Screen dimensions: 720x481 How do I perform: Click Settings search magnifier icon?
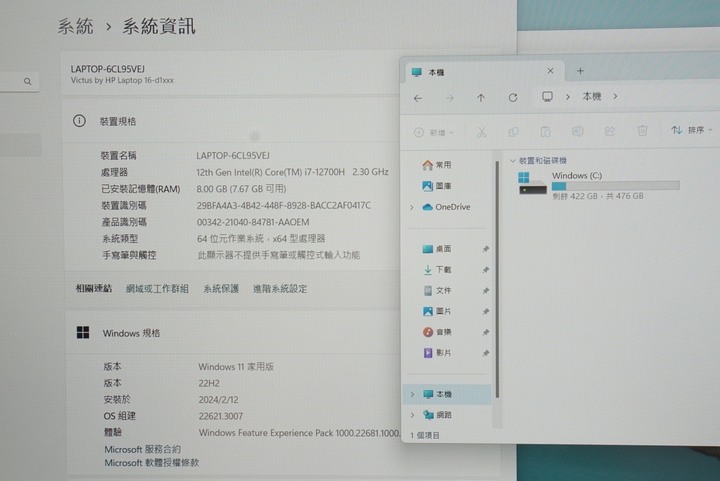point(28,81)
